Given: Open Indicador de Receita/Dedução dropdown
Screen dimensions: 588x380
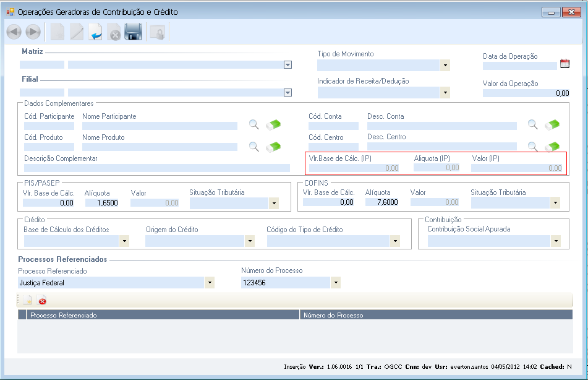Looking at the screenshot, I should (x=445, y=92).
